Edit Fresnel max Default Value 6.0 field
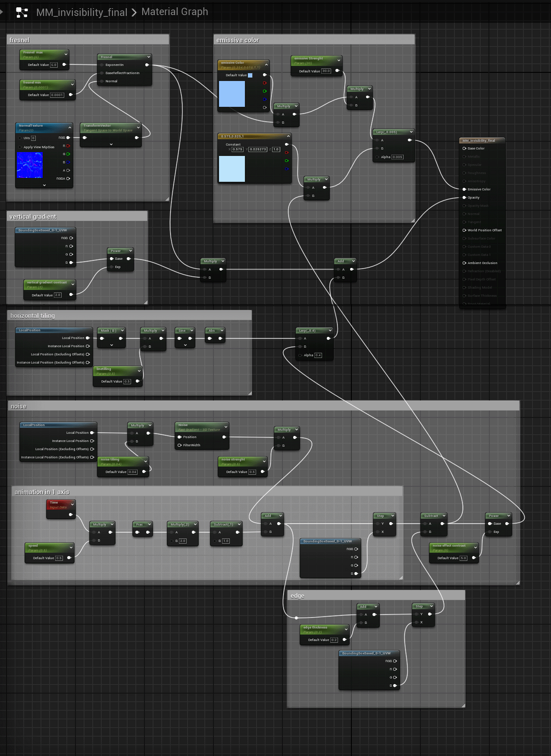551x756 pixels. click(54, 65)
